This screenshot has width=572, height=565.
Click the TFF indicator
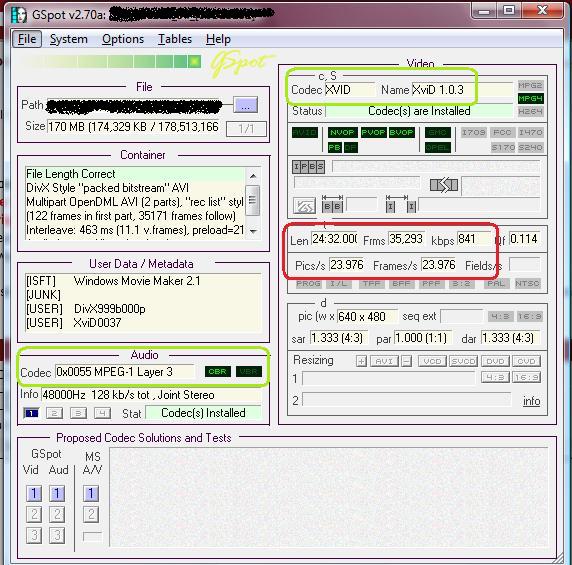coord(372,283)
